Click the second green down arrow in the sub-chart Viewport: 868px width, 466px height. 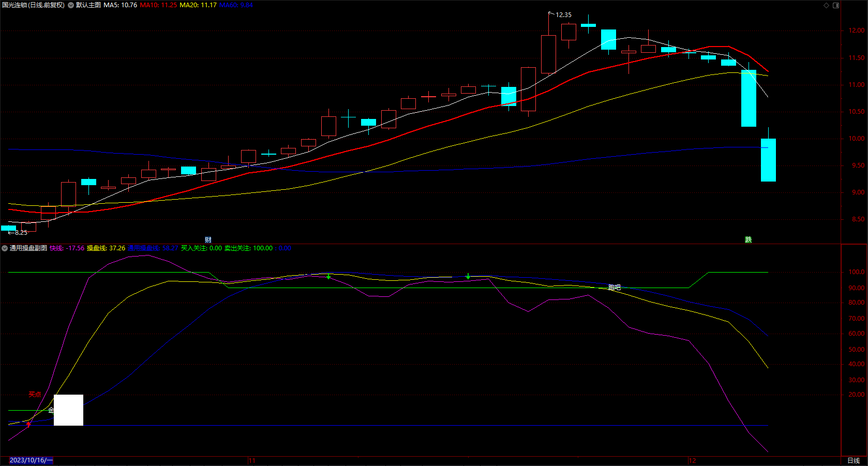pos(468,276)
